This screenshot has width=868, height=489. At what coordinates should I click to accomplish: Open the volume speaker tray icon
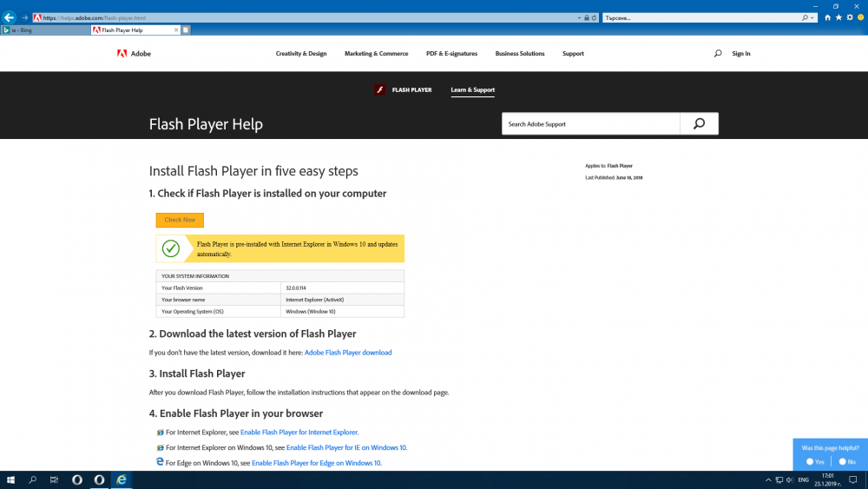790,480
